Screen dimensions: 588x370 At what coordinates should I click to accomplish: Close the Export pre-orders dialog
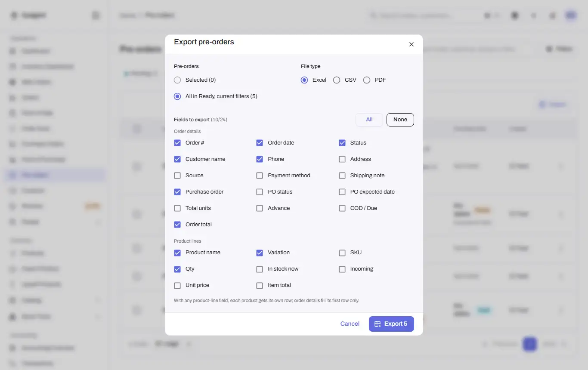point(411,44)
